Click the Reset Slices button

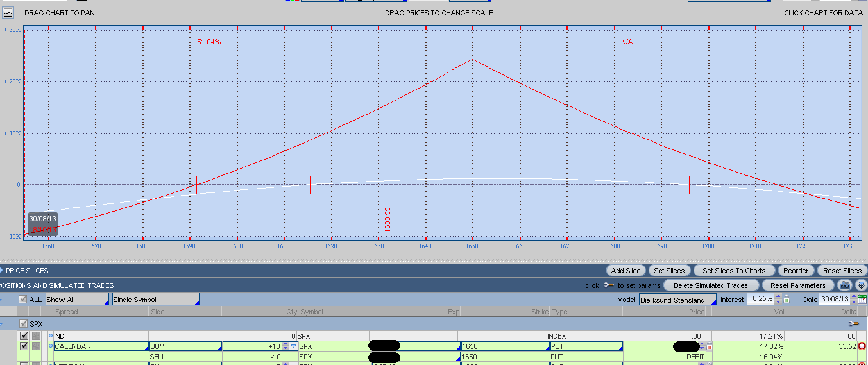[842, 271]
